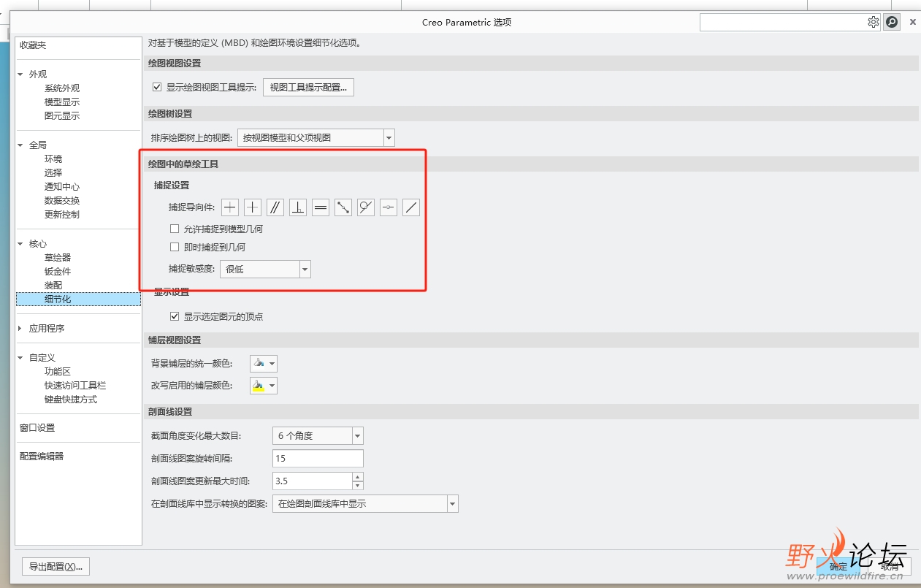Image resolution: width=921 pixels, height=588 pixels.
Task: Open 系统外观 options page
Action: 62,88
